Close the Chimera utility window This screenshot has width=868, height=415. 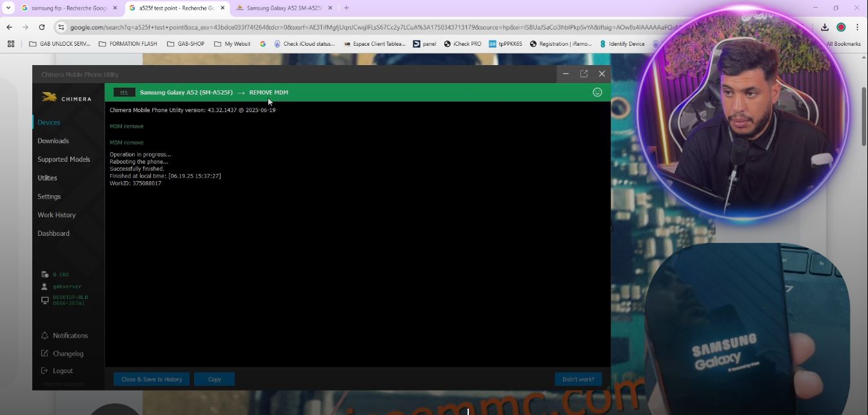[602, 74]
